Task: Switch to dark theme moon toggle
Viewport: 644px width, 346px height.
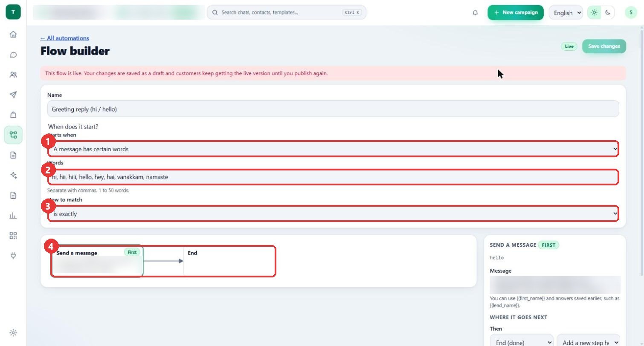Action: click(x=608, y=12)
